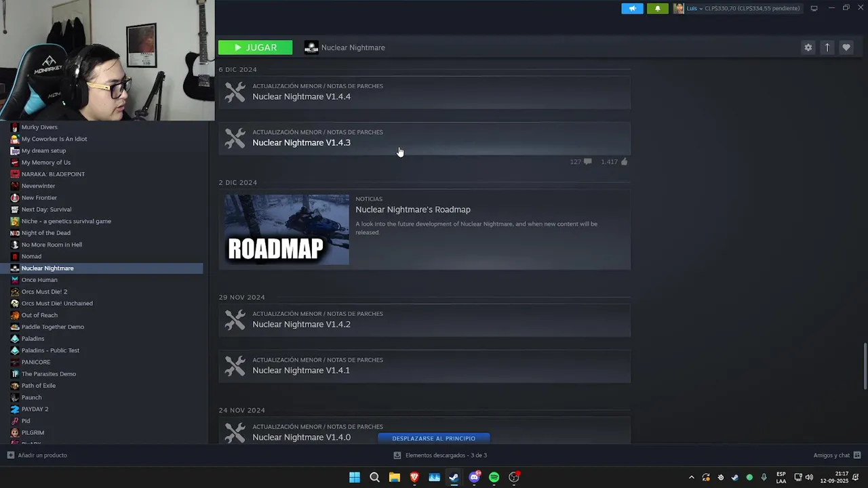Like the post with thumbs-up icon
The width and height of the screenshot is (868, 488).
pyautogui.click(x=624, y=161)
